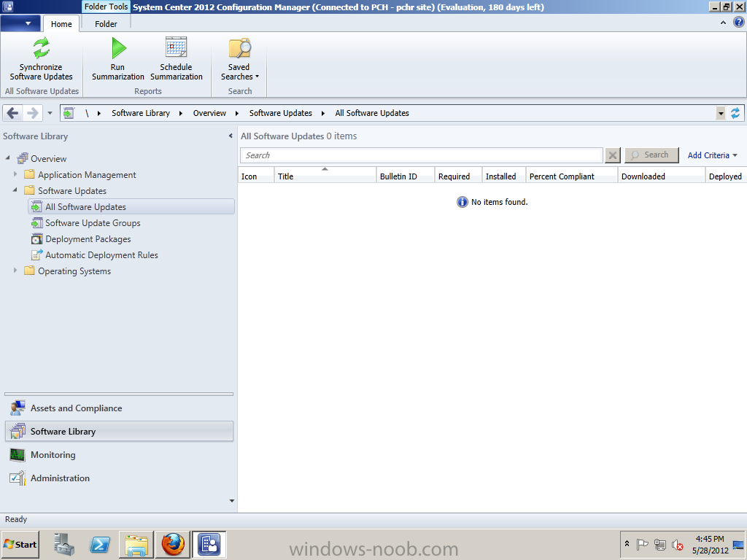Open Saved Searches dropdown
Screen dimensions: 747x560
(239, 59)
